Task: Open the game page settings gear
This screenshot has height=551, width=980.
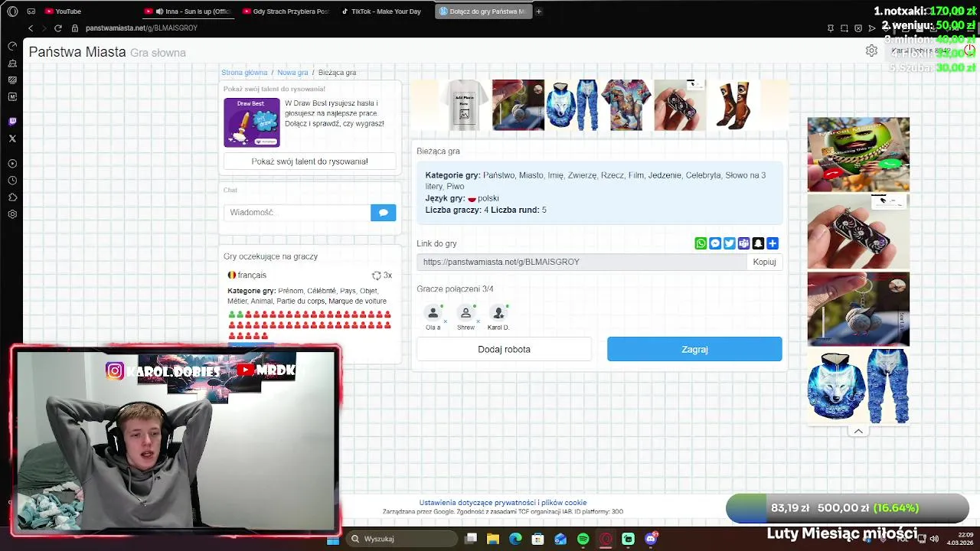Action: (871, 51)
